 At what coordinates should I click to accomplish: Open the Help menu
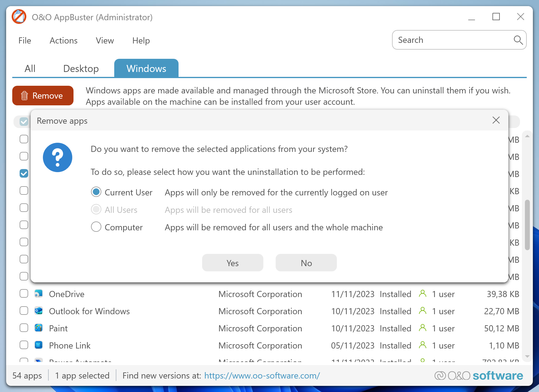point(141,40)
